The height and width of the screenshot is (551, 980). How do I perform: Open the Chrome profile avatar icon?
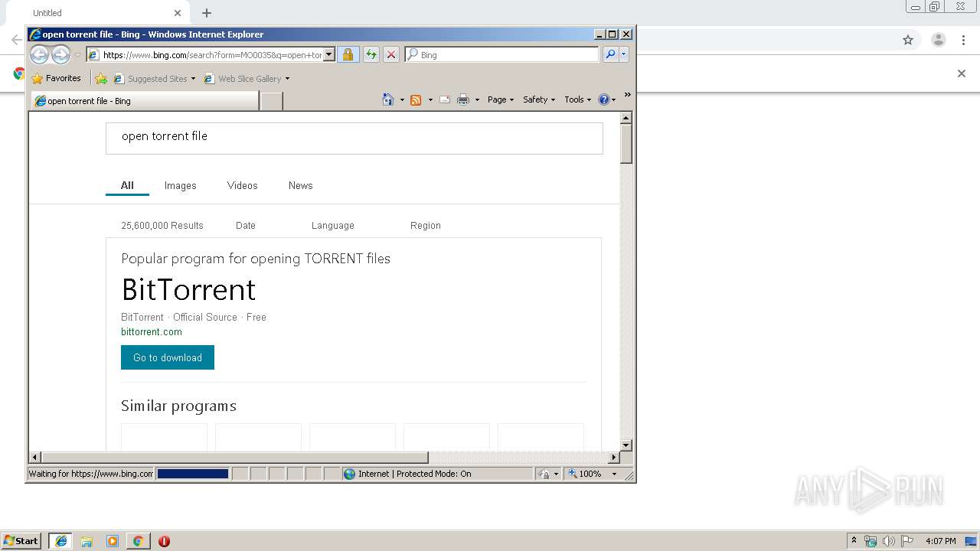[938, 40]
